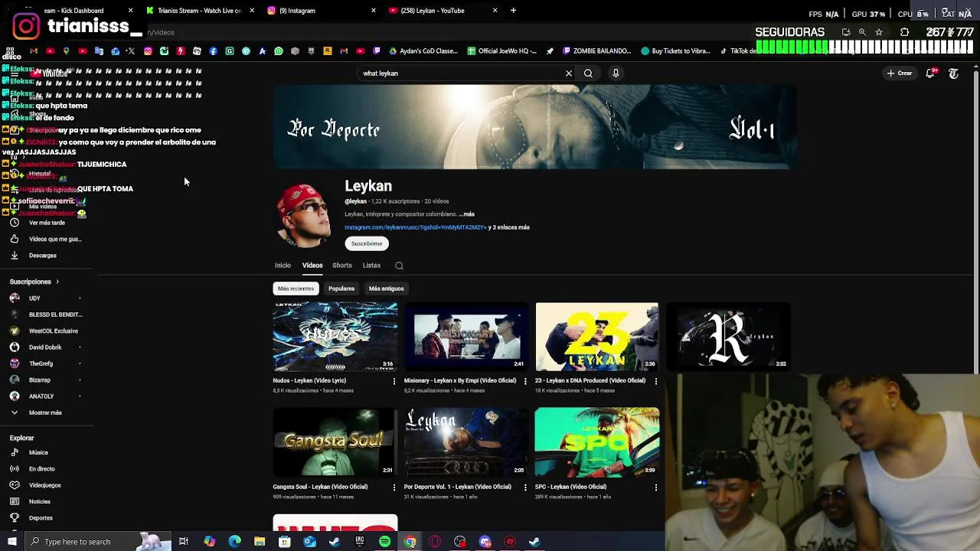980x551 pixels.
Task: Filter videos by Más recientes
Action: point(296,289)
